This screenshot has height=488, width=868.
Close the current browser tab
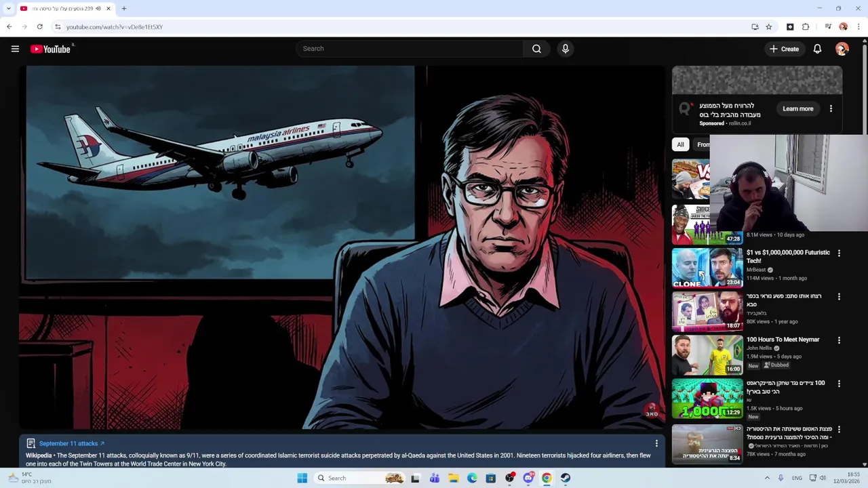[108, 9]
